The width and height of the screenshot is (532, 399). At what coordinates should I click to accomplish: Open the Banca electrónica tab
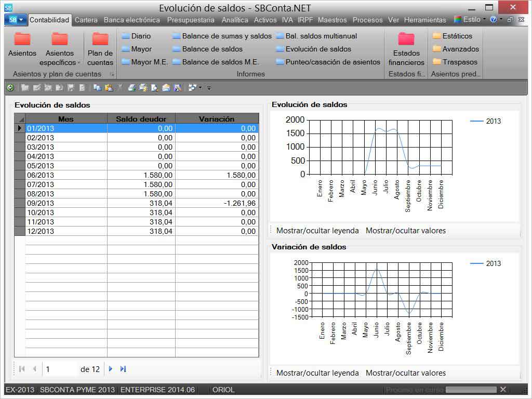(x=132, y=20)
